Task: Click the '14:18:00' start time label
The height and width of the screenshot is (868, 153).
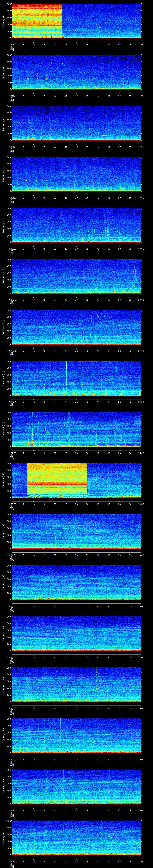Action: tap(12, 249)
